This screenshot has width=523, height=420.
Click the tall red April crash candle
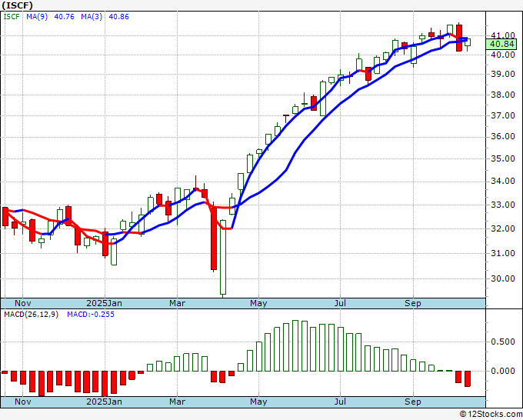tap(214, 238)
